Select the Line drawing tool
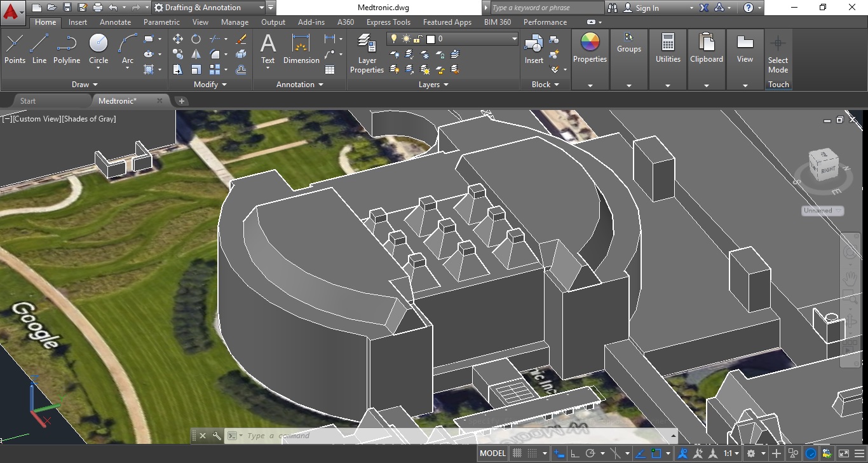This screenshot has height=463, width=868. 39,49
